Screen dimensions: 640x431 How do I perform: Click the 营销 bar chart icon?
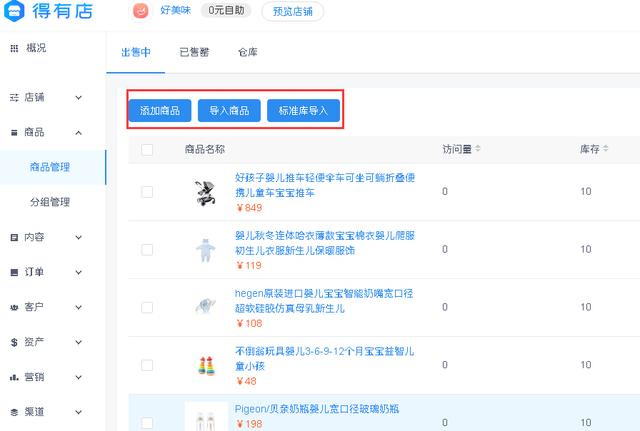[x=14, y=378]
